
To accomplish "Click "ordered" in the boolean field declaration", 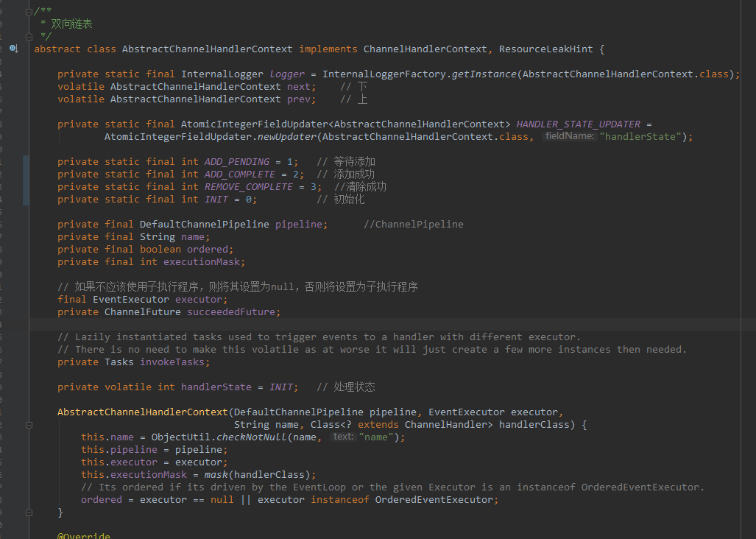I will pyautogui.click(x=208, y=250).
